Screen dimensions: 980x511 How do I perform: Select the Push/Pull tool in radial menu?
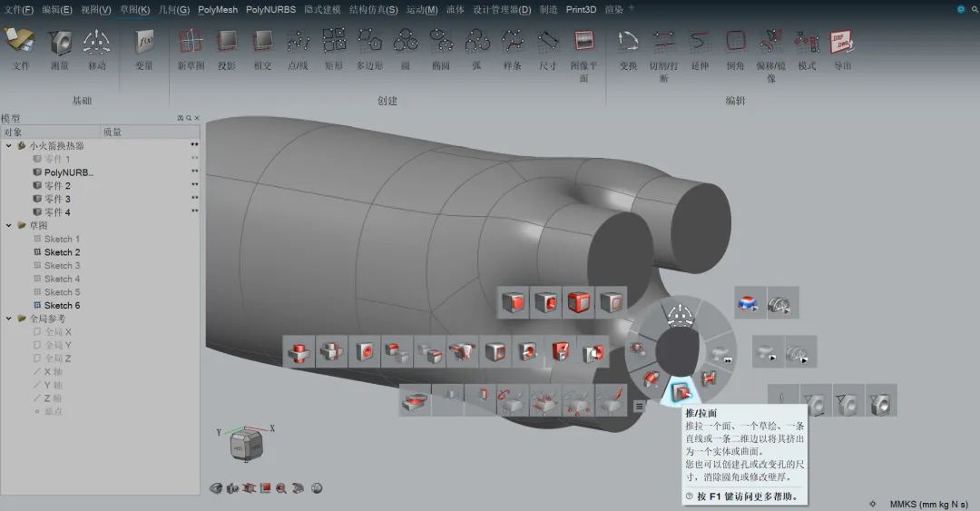click(x=681, y=391)
